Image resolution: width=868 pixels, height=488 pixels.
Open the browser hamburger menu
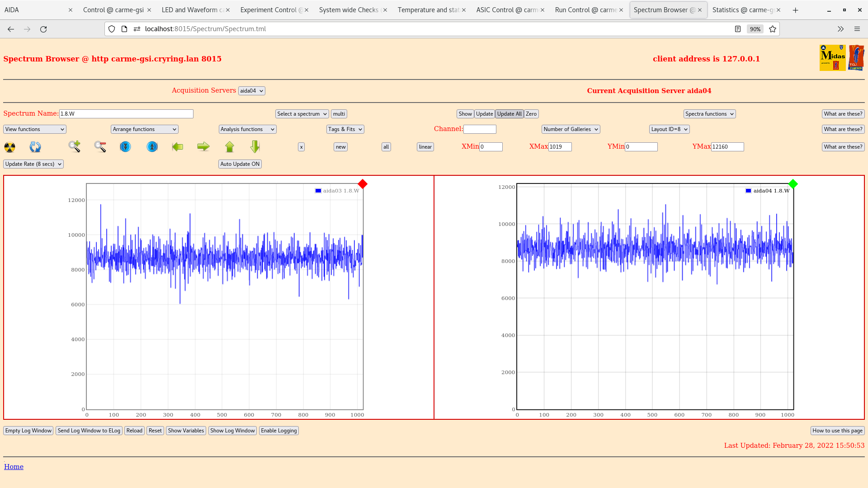[857, 29]
